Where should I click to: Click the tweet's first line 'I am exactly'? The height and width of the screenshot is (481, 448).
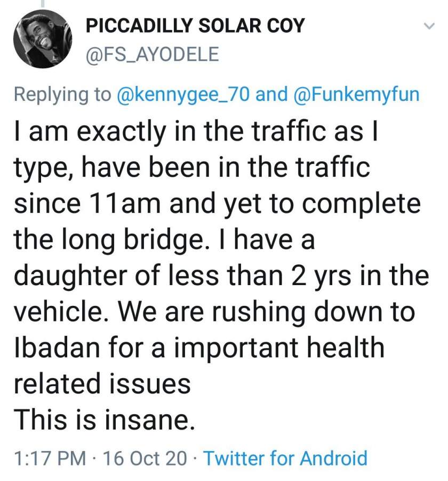90,132
